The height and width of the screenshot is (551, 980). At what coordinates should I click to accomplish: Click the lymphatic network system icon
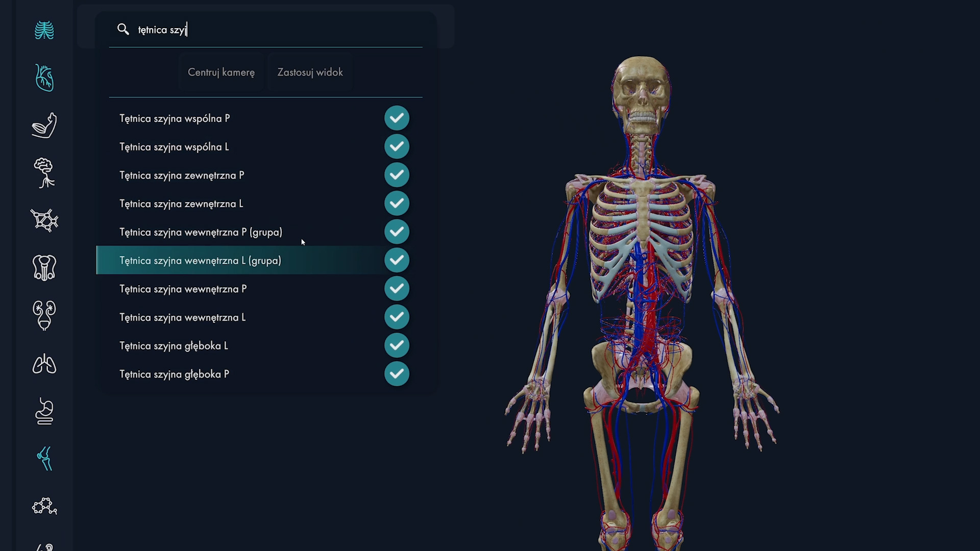click(44, 220)
